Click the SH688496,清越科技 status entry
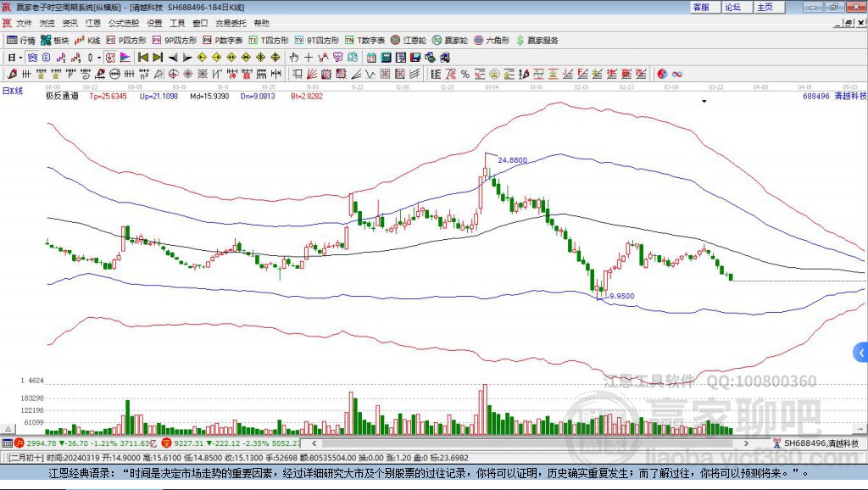868x490 pixels. (x=816, y=443)
